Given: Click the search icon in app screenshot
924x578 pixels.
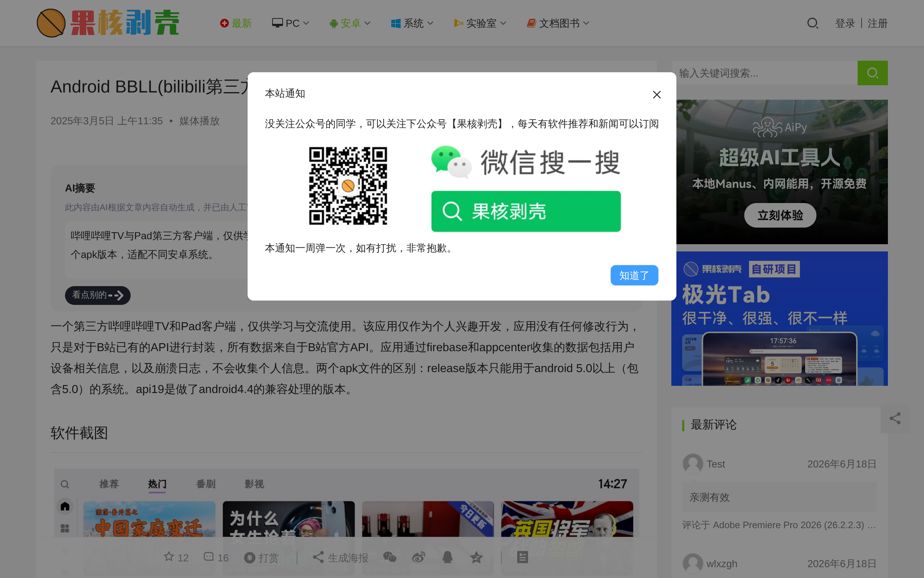Looking at the screenshot, I should point(65,484).
